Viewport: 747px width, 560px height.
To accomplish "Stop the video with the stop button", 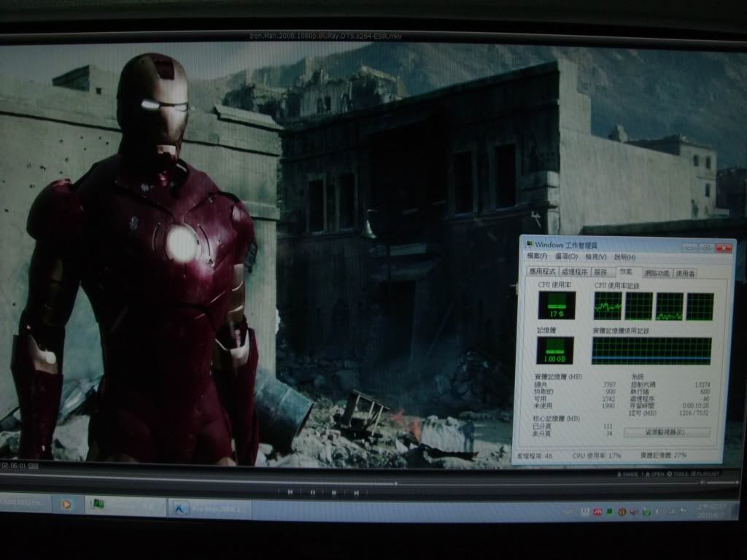I will pos(334,492).
